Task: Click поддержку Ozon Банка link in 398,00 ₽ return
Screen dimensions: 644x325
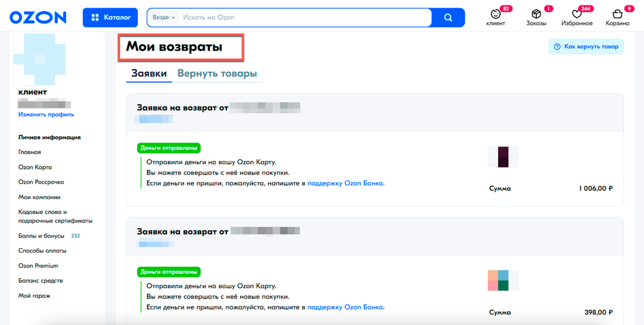Action: [345, 307]
